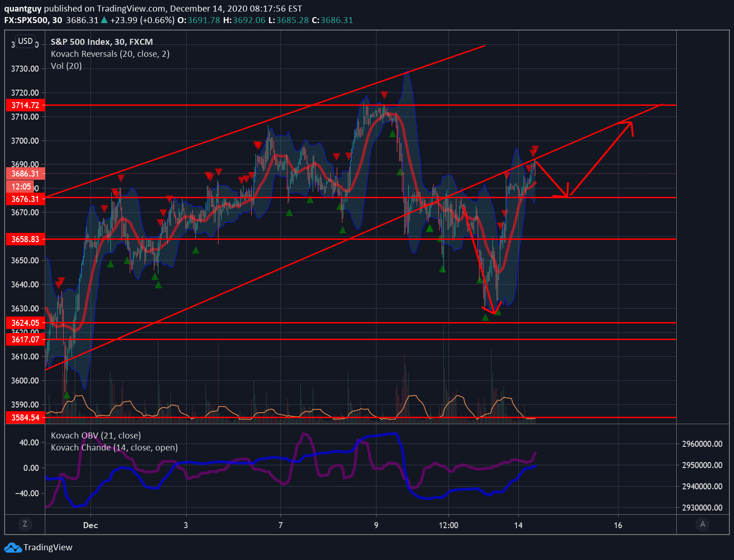Click the 3686.31 current price label
734x560 pixels.
(25, 174)
